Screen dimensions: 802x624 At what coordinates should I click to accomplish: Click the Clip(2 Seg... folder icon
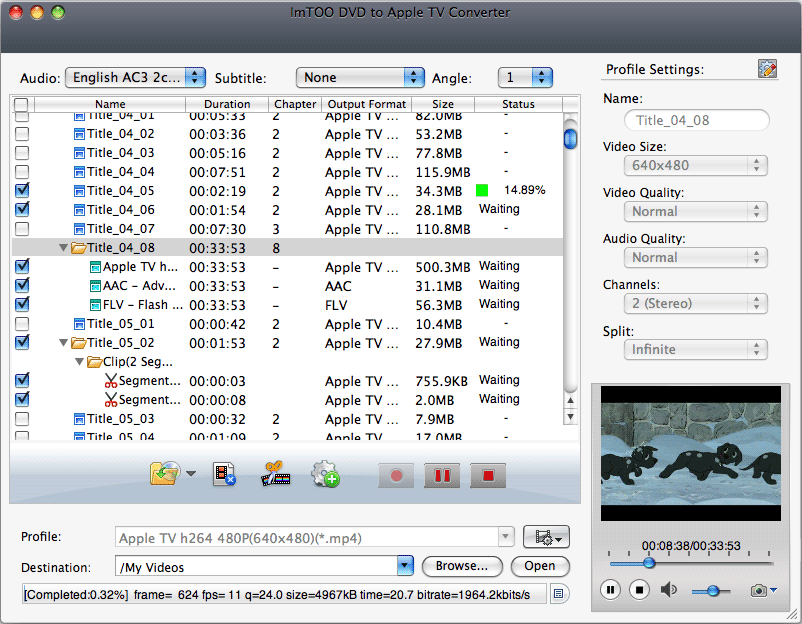(95, 362)
